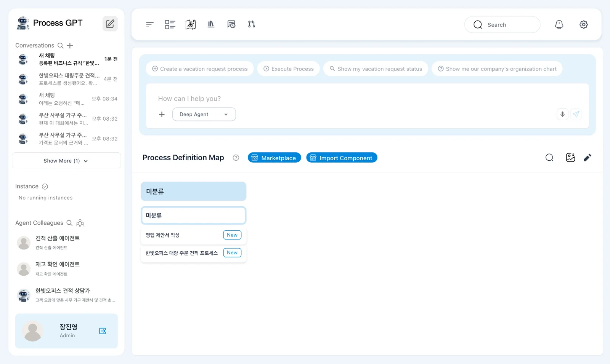Collapse the sidebar with the menu lines icon
The width and height of the screenshot is (610, 364).
click(x=149, y=24)
